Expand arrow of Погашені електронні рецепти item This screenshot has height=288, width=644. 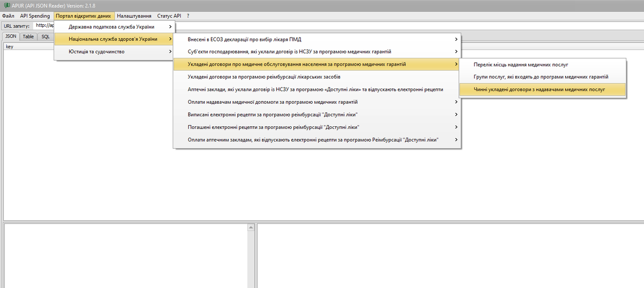point(456,127)
